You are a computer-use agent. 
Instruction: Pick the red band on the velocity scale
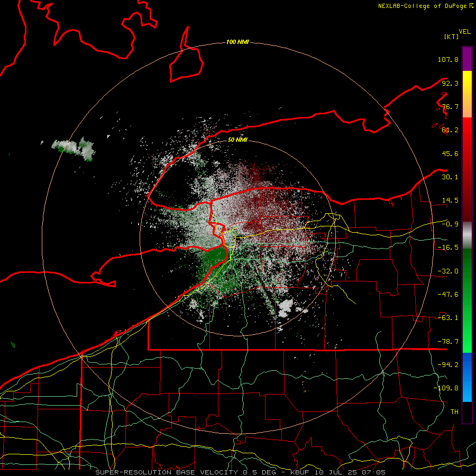[467, 169]
